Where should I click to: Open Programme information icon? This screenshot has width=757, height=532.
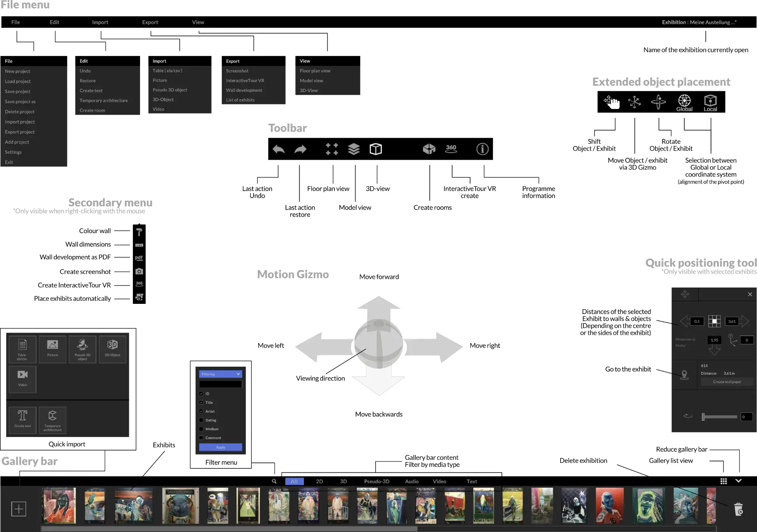pyautogui.click(x=482, y=149)
